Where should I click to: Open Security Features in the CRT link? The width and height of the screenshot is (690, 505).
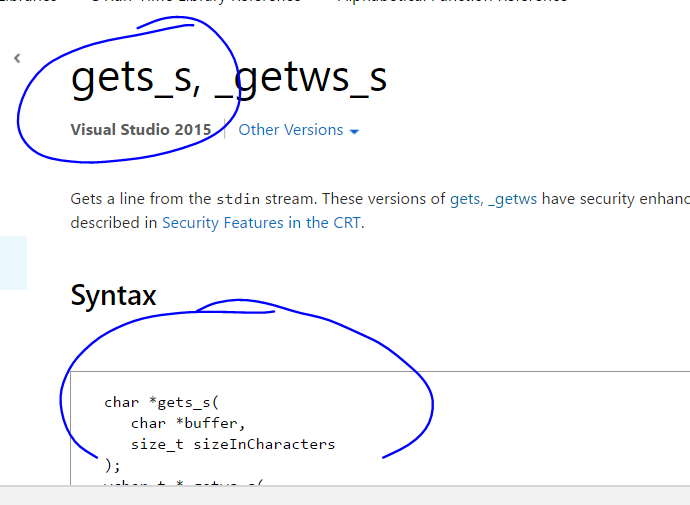pos(261,222)
